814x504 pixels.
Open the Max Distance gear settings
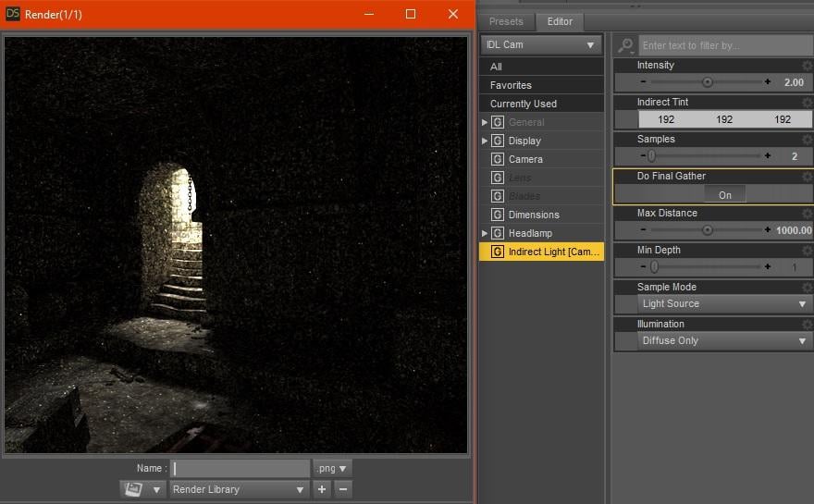point(808,214)
